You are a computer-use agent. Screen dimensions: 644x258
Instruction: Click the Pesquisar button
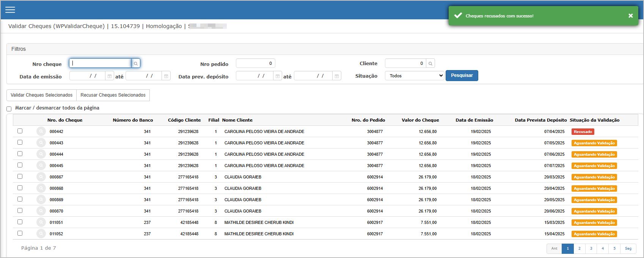pos(462,75)
